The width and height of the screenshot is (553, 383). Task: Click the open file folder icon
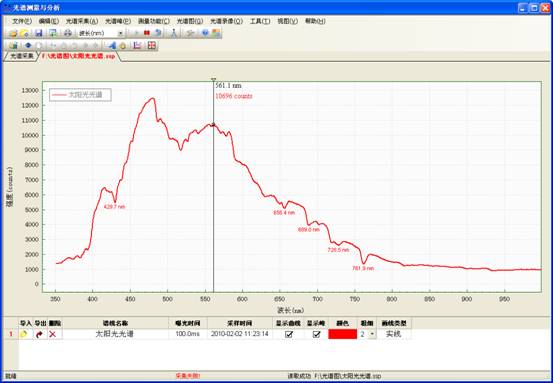13,33
